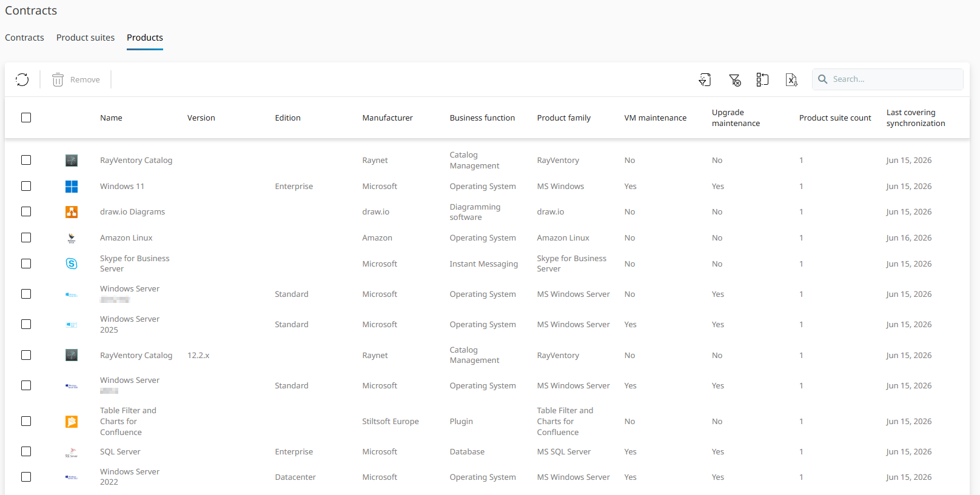The height and width of the screenshot is (495, 980).
Task: Click the 'Amazon' manufacturer cell
Action: point(377,238)
